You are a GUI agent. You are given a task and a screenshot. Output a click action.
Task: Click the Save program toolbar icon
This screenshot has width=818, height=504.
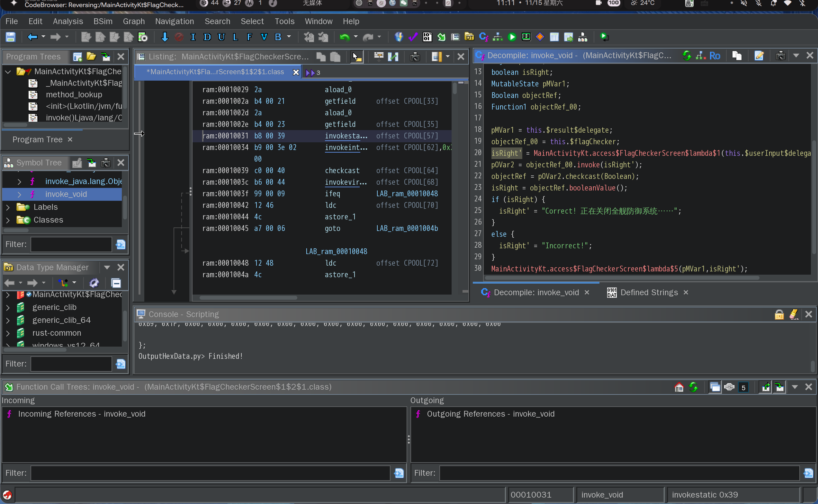[x=10, y=37]
